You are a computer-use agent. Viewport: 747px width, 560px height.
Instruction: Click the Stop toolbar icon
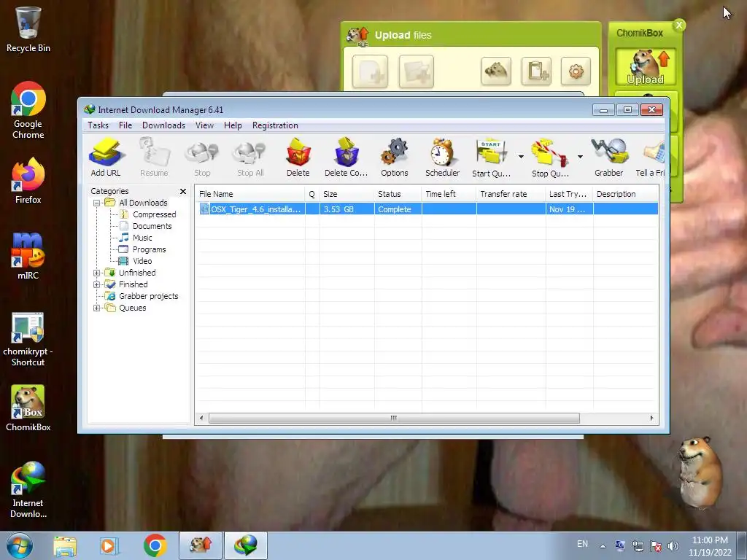(202, 157)
